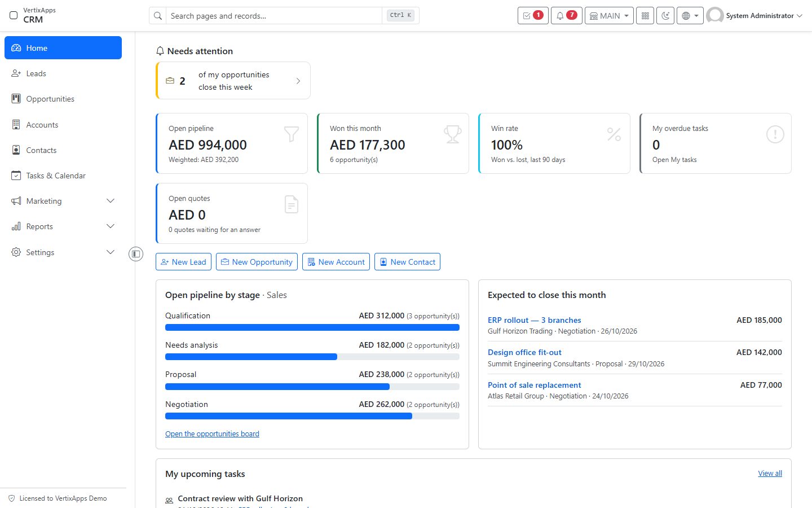Toggle the checkbox beside VertixApps CRM
The image size is (812, 508).
pos(14,15)
